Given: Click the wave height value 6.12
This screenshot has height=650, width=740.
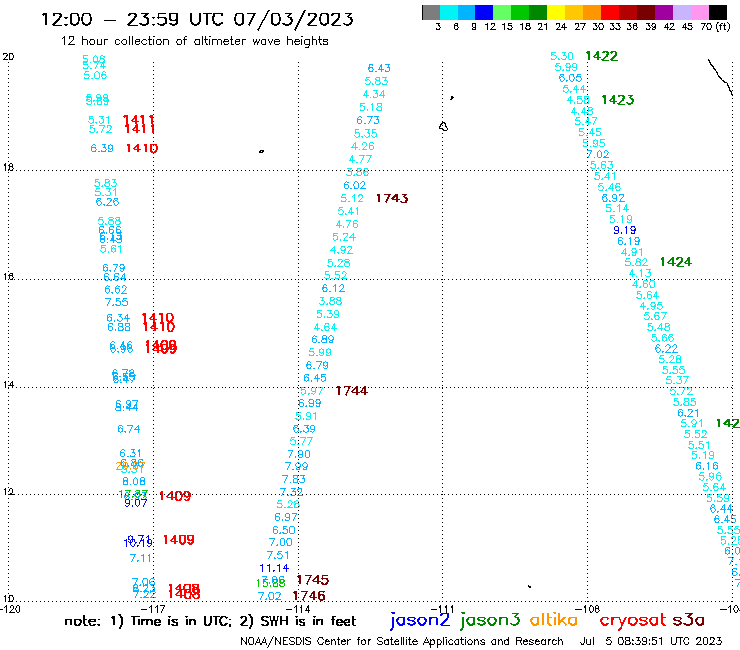Looking at the screenshot, I should point(333,288).
